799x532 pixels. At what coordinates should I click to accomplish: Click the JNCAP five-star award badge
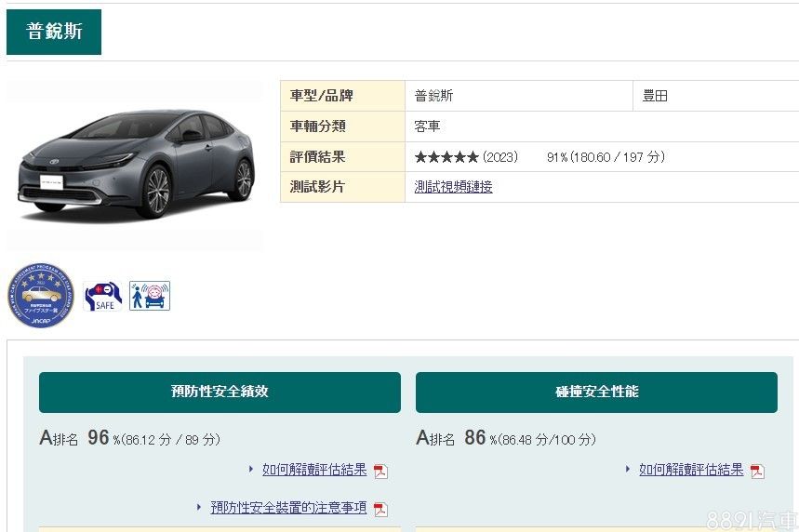click(x=41, y=296)
